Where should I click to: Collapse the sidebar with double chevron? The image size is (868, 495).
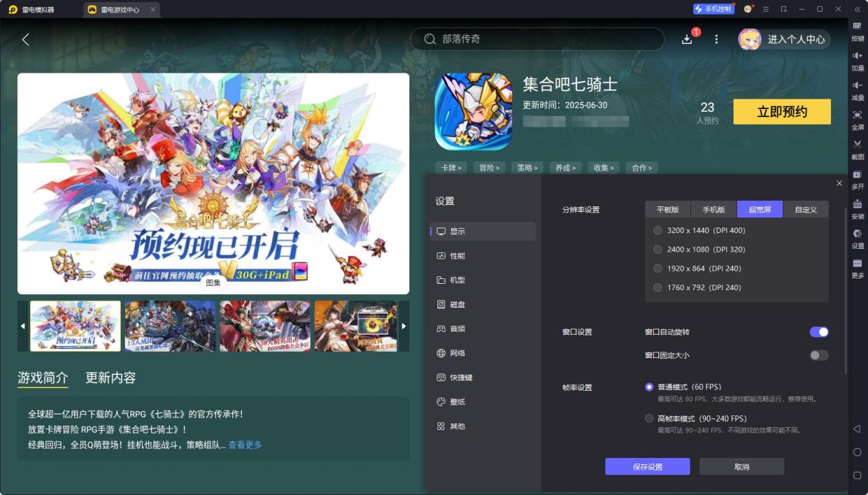(857, 9)
